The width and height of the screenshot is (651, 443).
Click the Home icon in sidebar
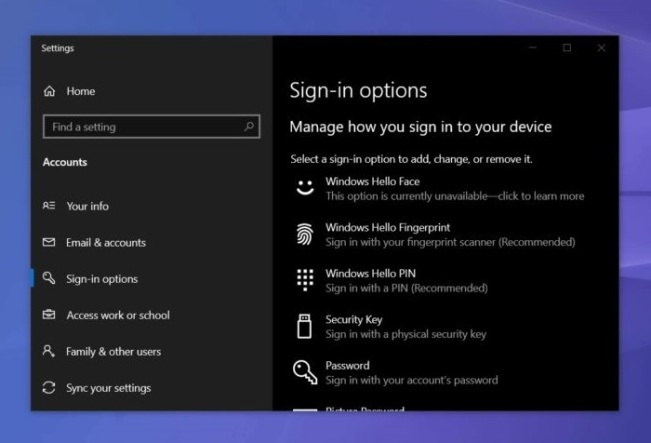[x=49, y=92]
